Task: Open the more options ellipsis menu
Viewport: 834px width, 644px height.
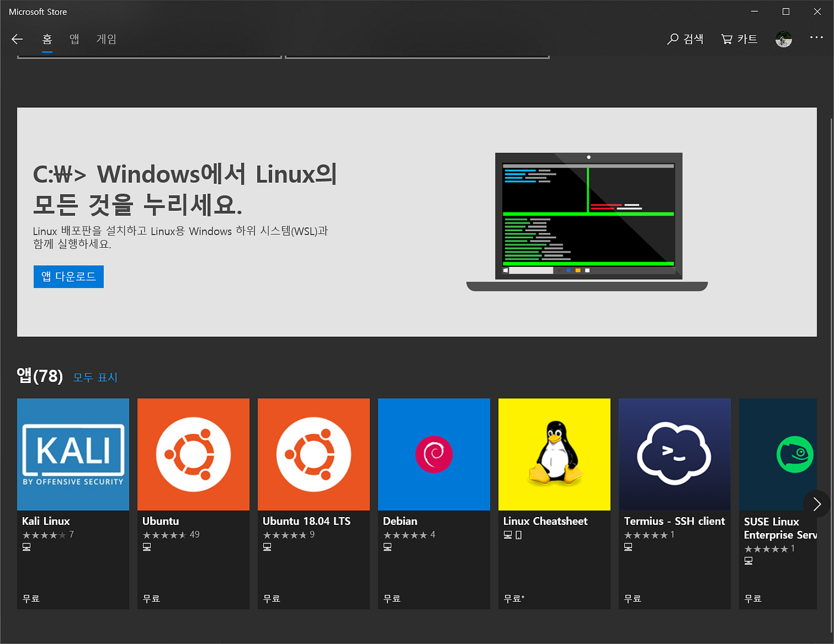Action: click(x=816, y=38)
